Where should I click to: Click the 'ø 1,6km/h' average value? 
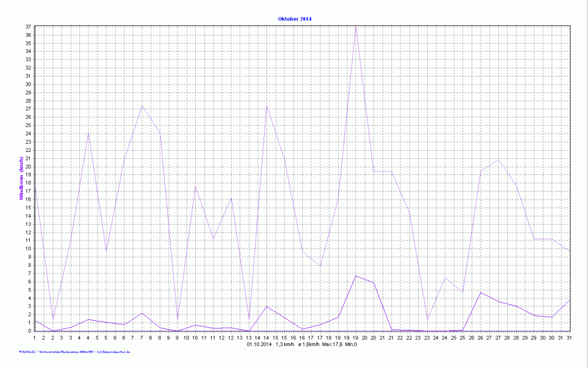pos(307,344)
